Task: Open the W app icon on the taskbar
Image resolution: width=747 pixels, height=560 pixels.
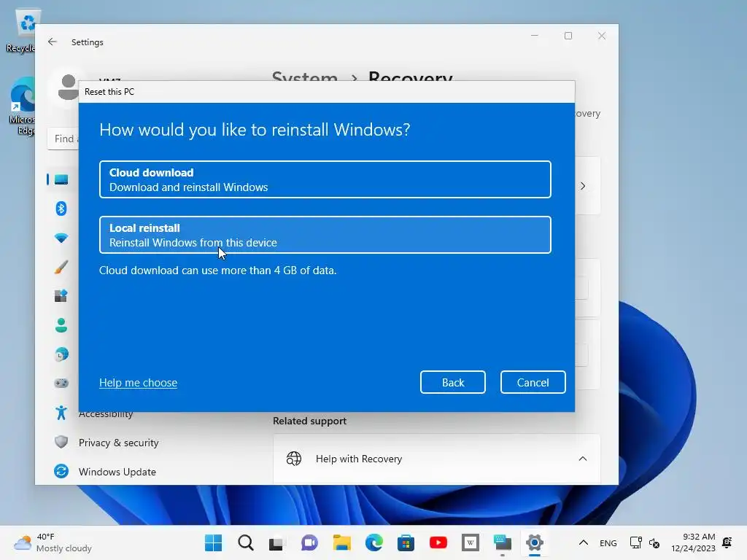Action: click(x=471, y=542)
